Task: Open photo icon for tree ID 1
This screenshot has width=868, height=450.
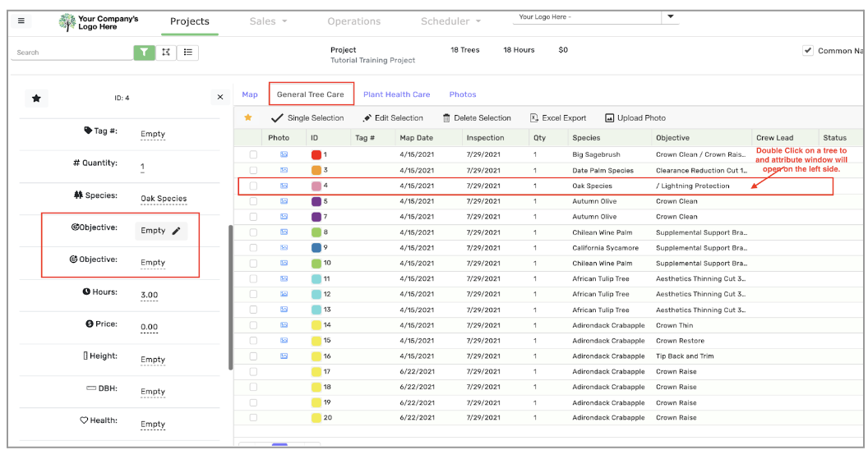Action: (x=284, y=154)
